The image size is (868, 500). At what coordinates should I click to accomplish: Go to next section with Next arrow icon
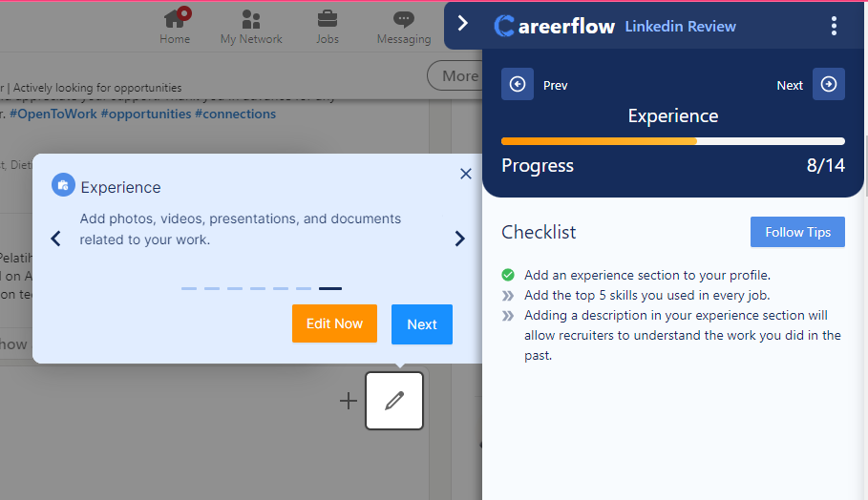pyautogui.click(x=829, y=84)
